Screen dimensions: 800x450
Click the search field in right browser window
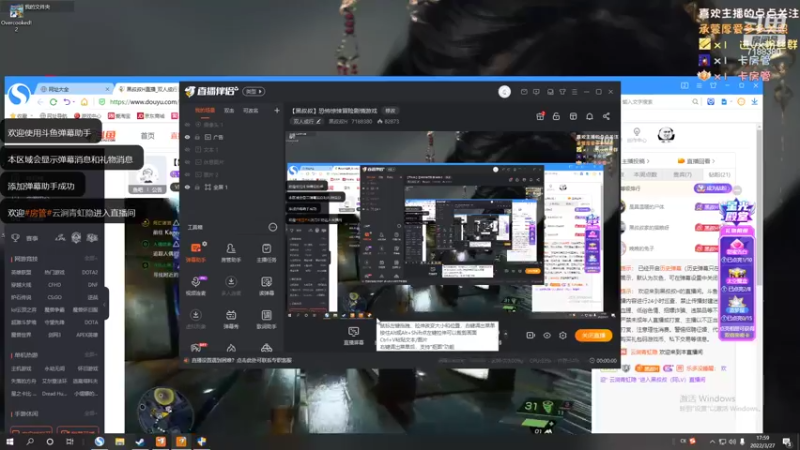point(658,102)
